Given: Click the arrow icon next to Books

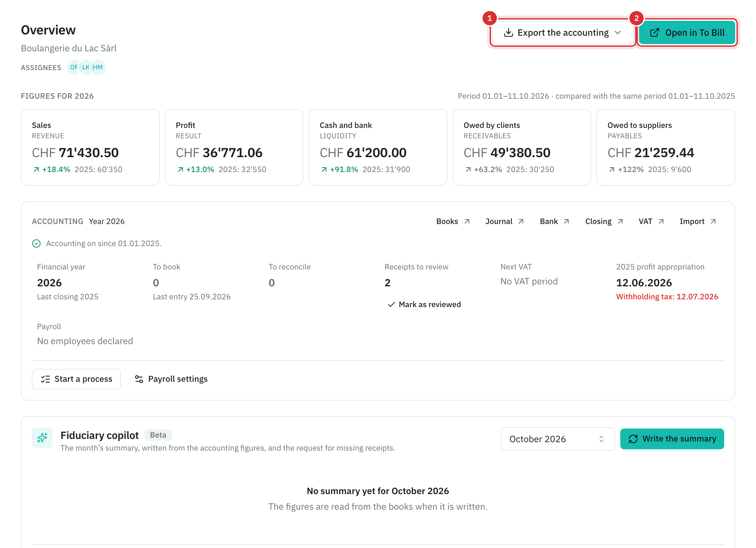Looking at the screenshot, I should pyautogui.click(x=467, y=221).
